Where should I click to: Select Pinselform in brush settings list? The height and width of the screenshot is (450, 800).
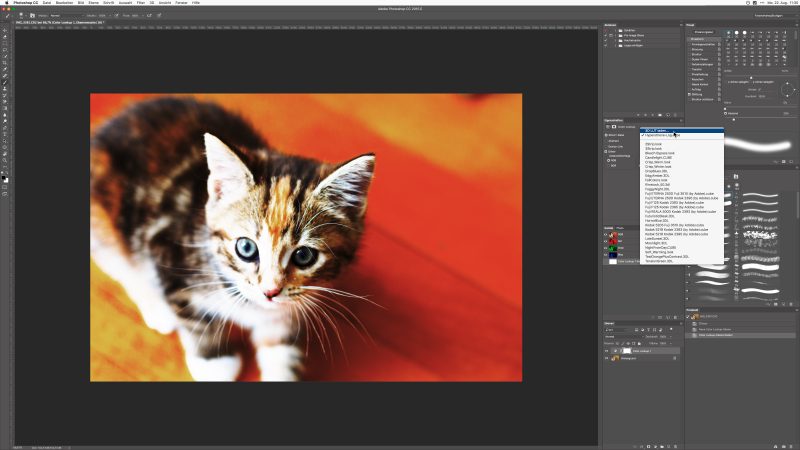696,39
